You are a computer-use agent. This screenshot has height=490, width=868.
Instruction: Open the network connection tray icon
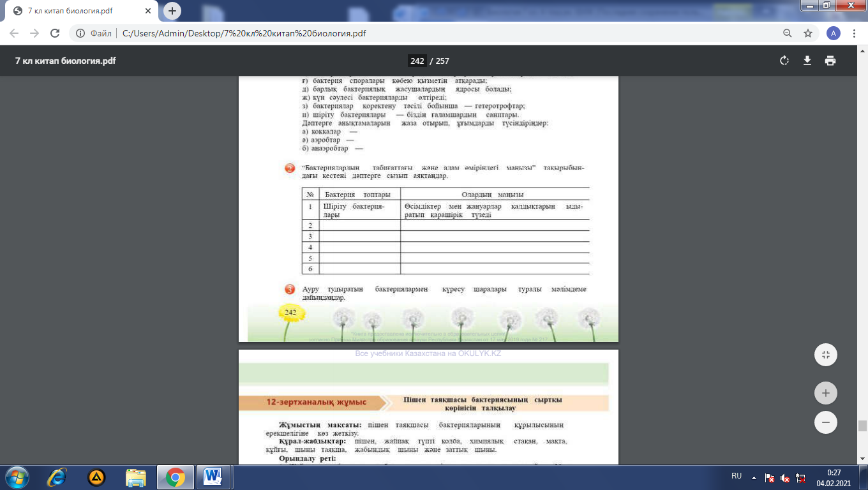[x=800, y=477]
